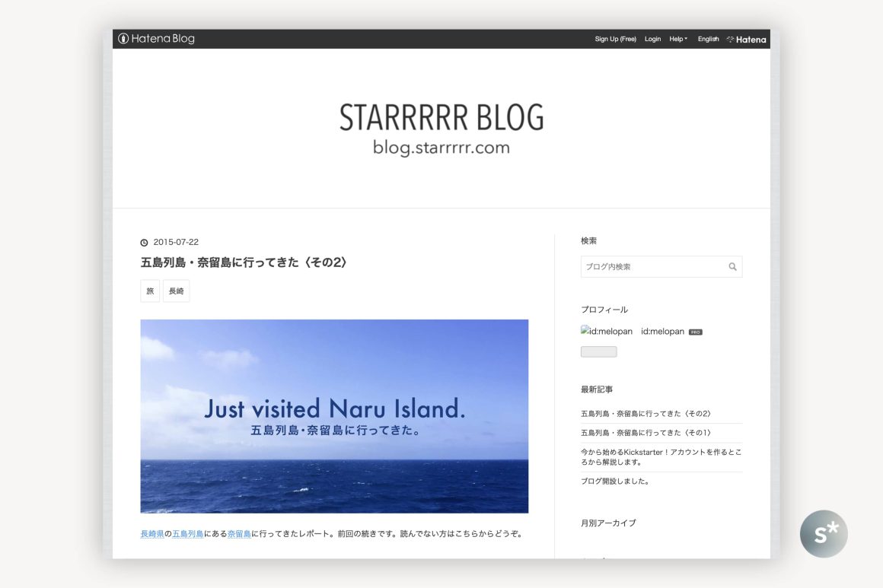Click the floating S* round badge
The height and width of the screenshot is (588, 883).
[823, 533]
